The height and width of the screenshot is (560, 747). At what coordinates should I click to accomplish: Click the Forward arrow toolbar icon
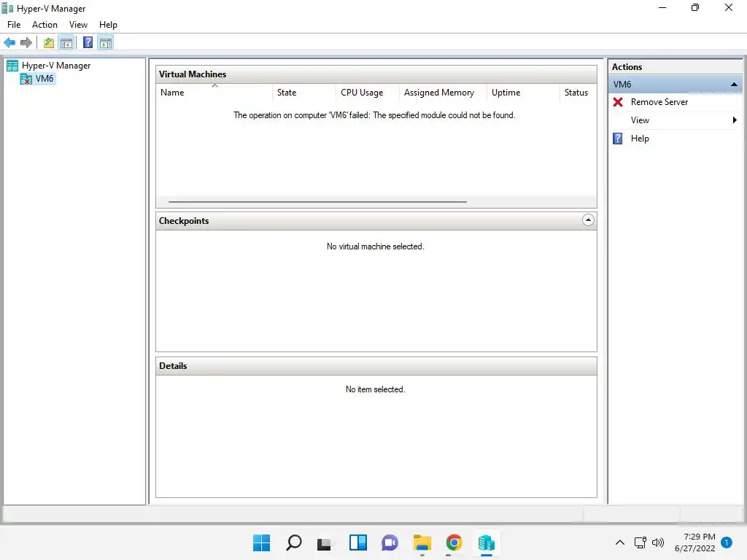coord(26,43)
